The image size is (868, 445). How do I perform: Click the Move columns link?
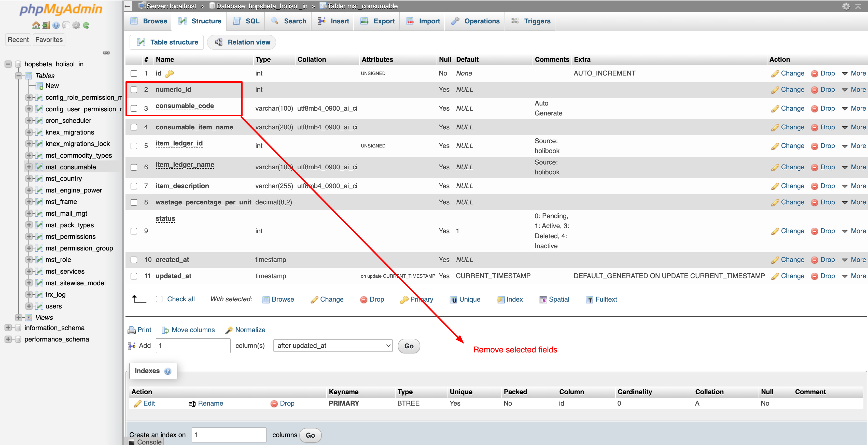(x=188, y=330)
